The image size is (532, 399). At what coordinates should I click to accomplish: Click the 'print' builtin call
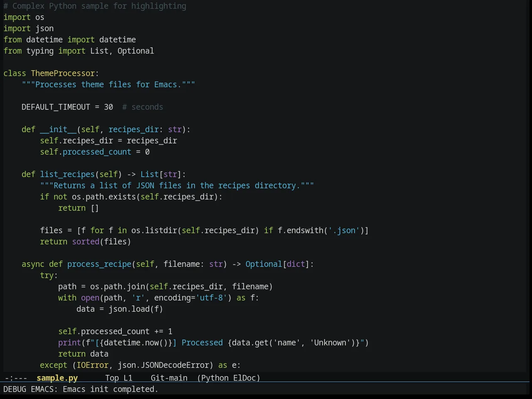click(x=69, y=342)
